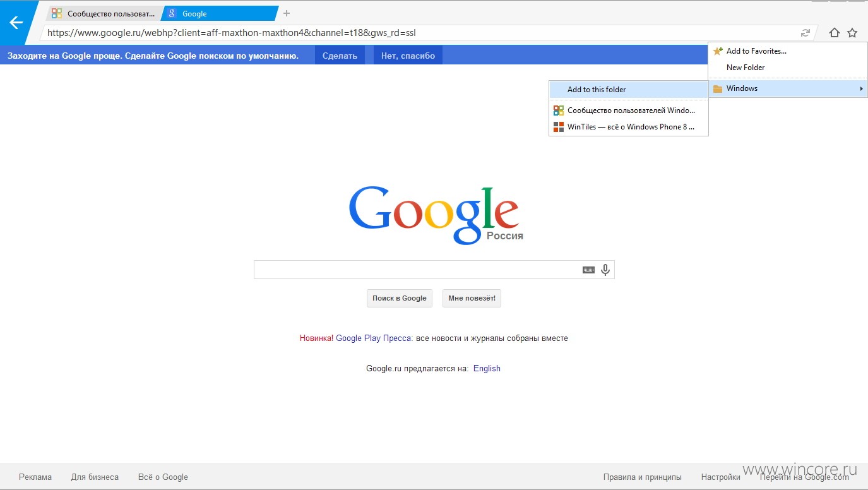Image resolution: width=868 pixels, height=490 pixels.
Task: Click the Поиск в Google button
Action: coord(400,299)
